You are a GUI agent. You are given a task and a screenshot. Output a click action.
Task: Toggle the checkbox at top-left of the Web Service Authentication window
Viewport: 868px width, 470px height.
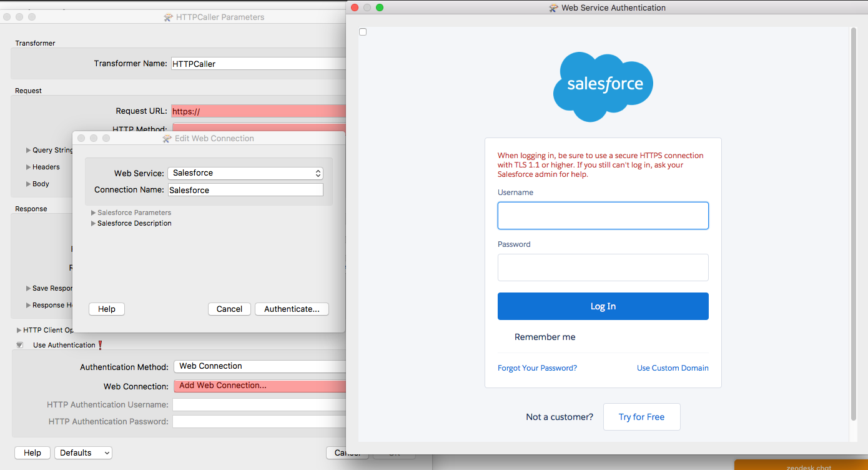[363, 32]
